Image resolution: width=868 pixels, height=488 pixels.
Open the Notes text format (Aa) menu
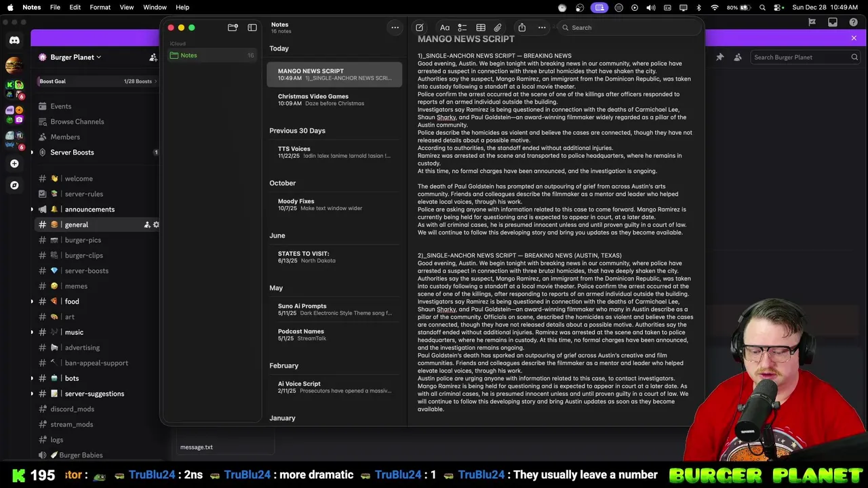pos(445,28)
